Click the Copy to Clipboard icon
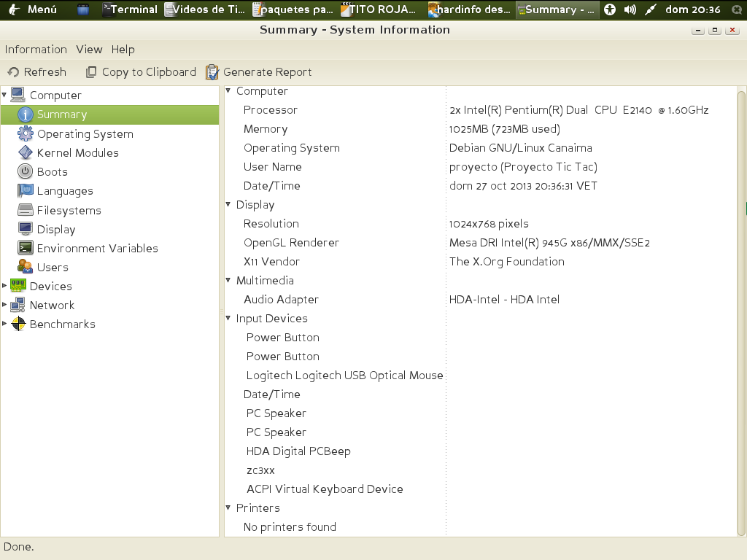747x560 pixels. [x=91, y=72]
